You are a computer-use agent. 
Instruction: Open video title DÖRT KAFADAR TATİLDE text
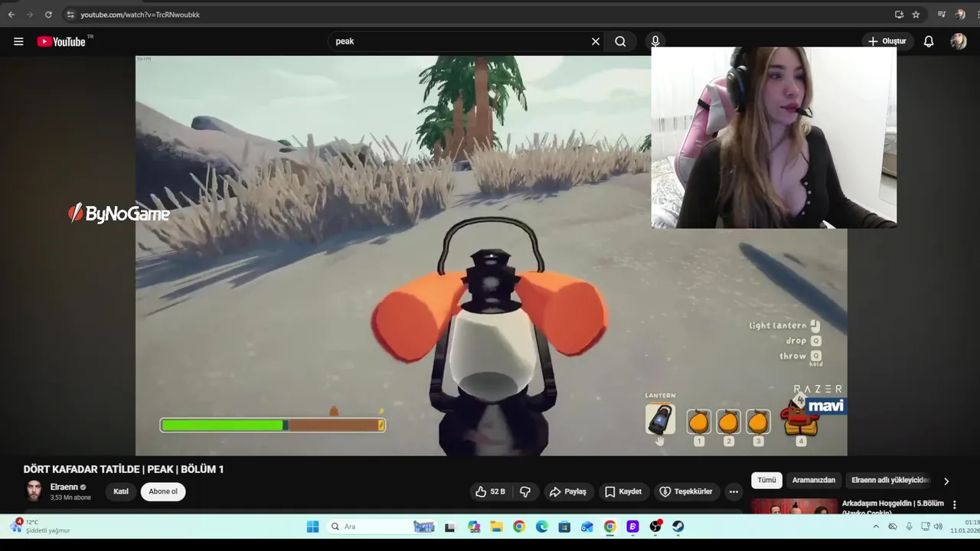pyautogui.click(x=123, y=469)
